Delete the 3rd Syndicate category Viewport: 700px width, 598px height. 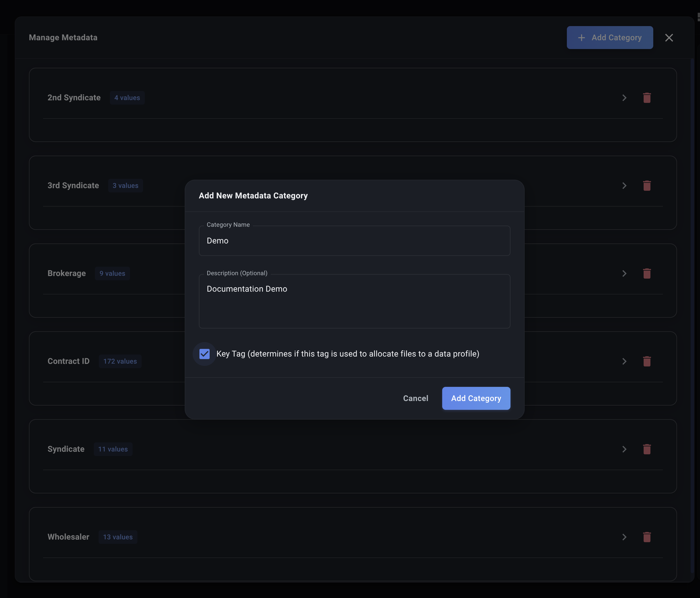(647, 186)
